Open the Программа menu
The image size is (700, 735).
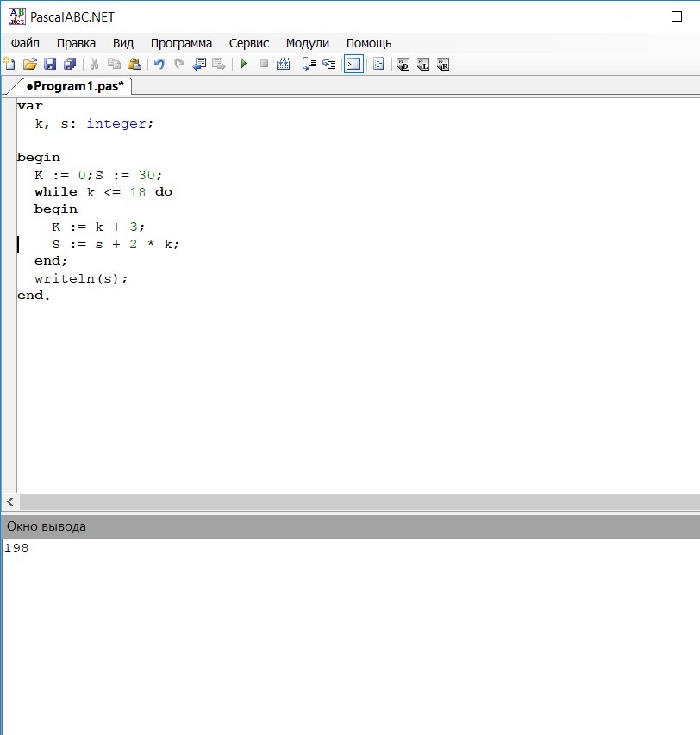[181, 43]
